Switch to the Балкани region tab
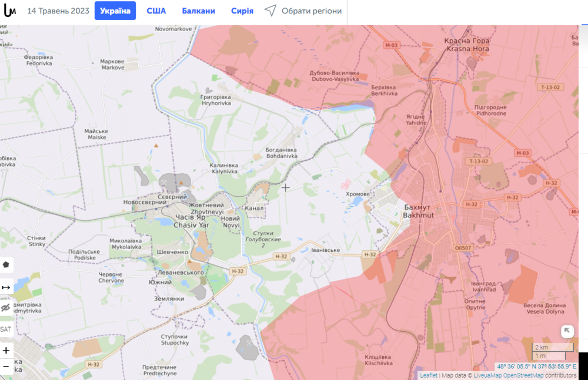588x380 pixels. (x=199, y=10)
